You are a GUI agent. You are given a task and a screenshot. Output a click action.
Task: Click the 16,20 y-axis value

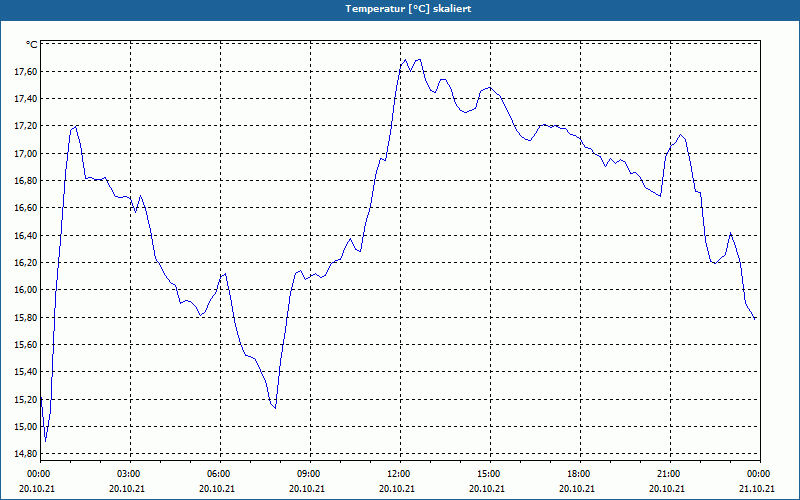click(26, 263)
